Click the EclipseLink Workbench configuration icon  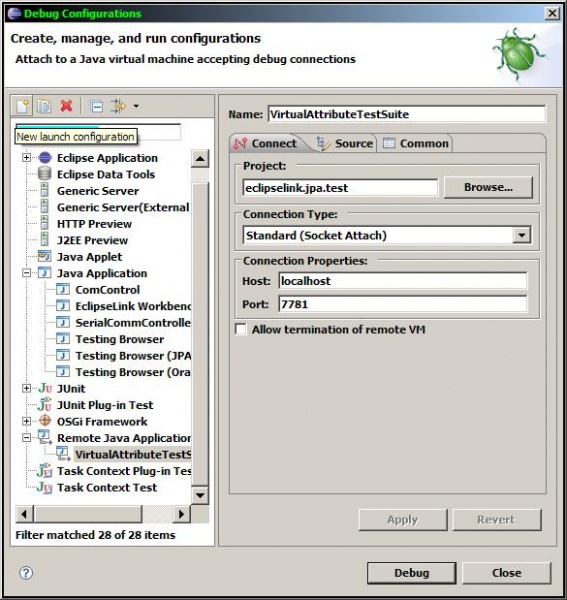(x=63, y=306)
